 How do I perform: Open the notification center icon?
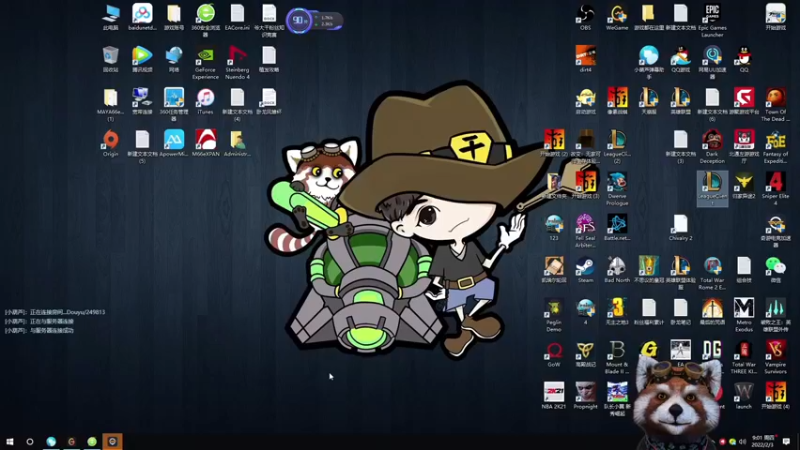pos(787,441)
